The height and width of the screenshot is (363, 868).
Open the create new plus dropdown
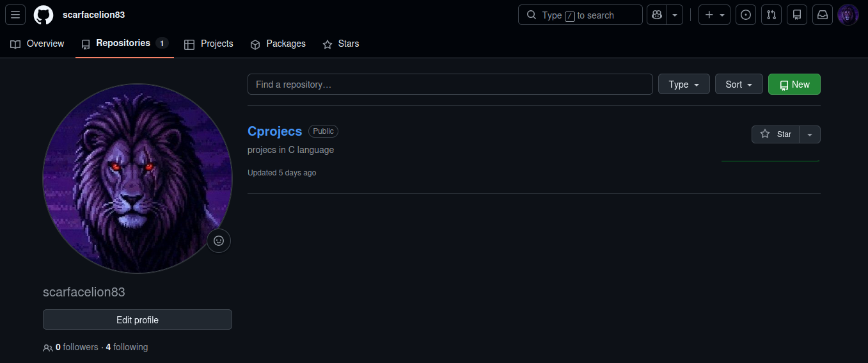pyautogui.click(x=714, y=15)
